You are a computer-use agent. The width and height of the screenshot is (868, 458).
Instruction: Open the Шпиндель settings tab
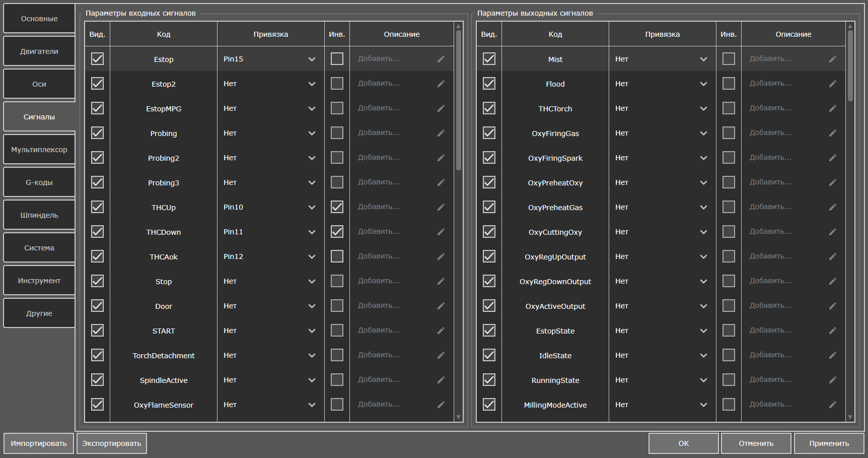point(39,215)
